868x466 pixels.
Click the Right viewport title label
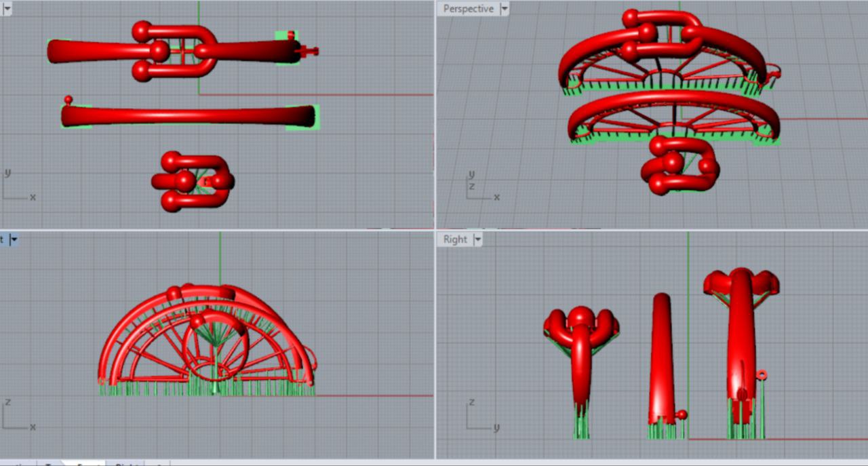click(x=455, y=239)
